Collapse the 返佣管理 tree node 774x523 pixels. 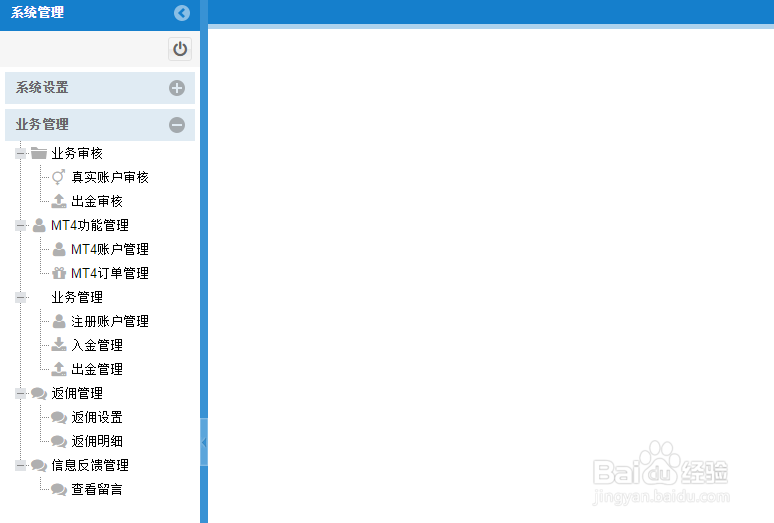pyautogui.click(x=21, y=393)
